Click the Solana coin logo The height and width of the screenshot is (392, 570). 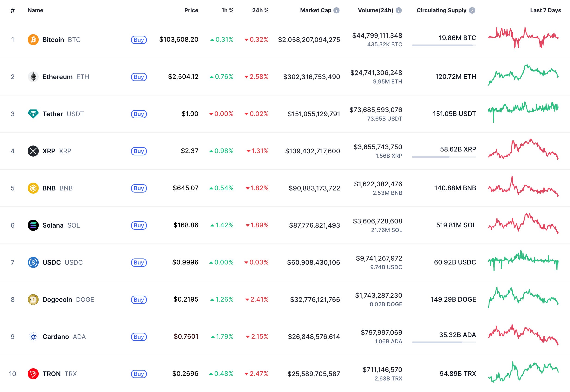coord(33,225)
